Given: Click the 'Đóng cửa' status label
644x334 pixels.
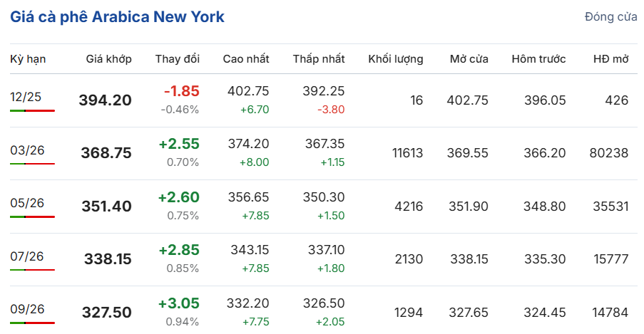Looking at the screenshot, I should pos(610,17).
